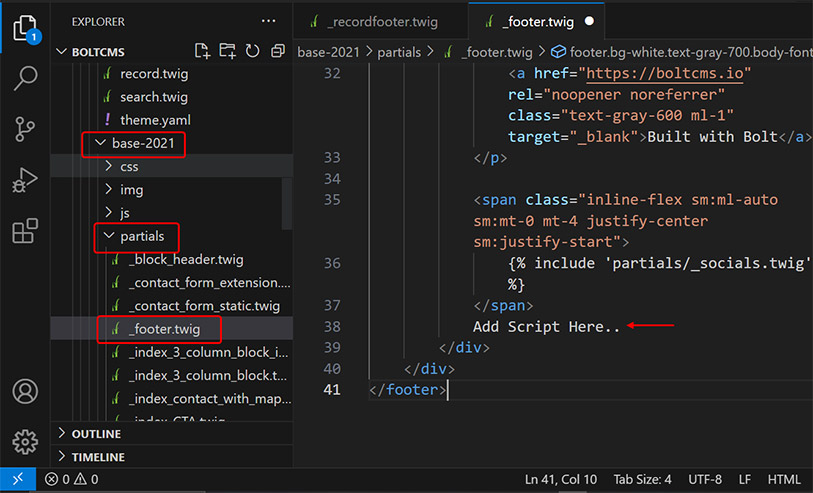This screenshot has width=813, height=493.
Task: Change indentation via Tab Size: 4
Action: (x=642, y=480)
